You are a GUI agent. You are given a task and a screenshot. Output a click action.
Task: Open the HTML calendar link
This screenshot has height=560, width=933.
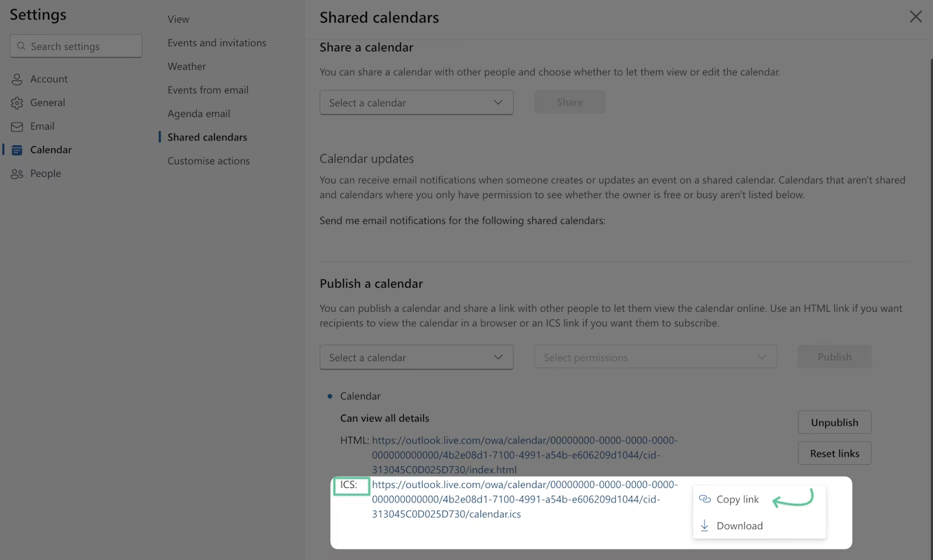pos(524,455)
